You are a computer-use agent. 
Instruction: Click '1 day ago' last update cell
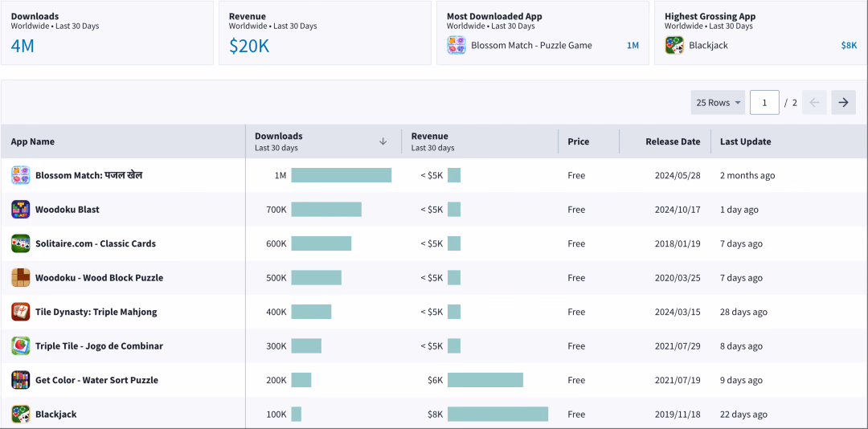[739, 209]
